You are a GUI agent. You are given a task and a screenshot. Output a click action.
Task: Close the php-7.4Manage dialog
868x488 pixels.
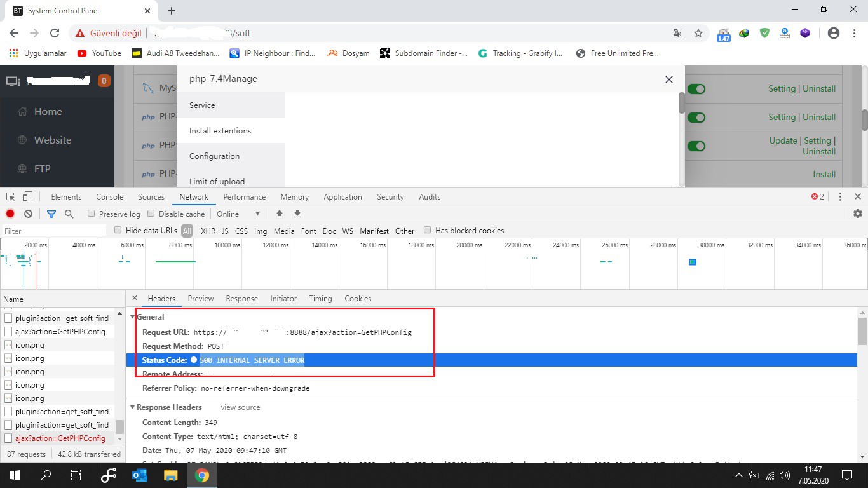[x=668, y=79]
